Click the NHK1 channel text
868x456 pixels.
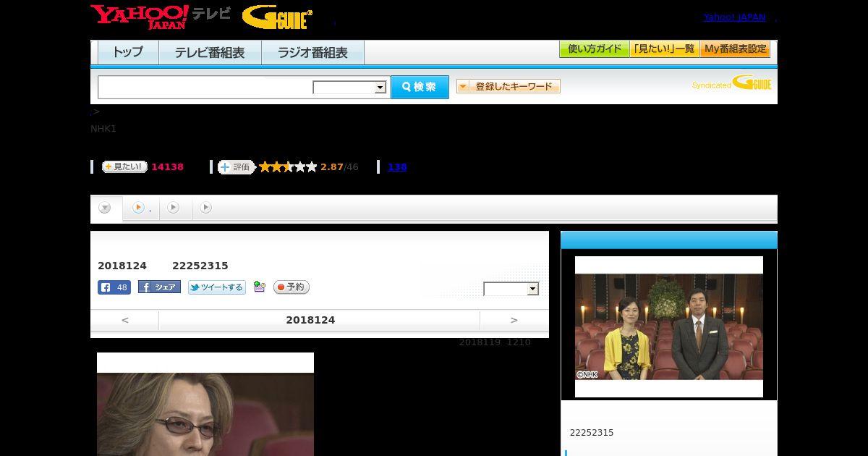tap(103, 129)
